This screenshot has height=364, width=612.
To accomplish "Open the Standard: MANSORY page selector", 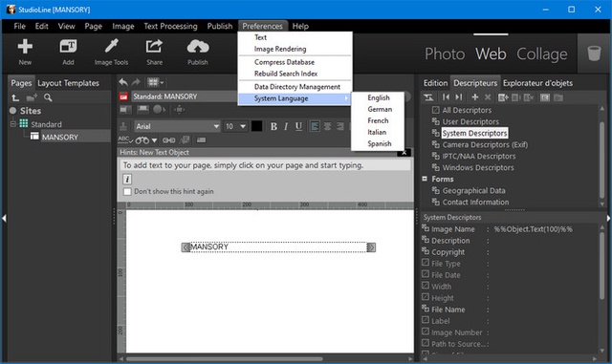I will [x=184, y=96].
